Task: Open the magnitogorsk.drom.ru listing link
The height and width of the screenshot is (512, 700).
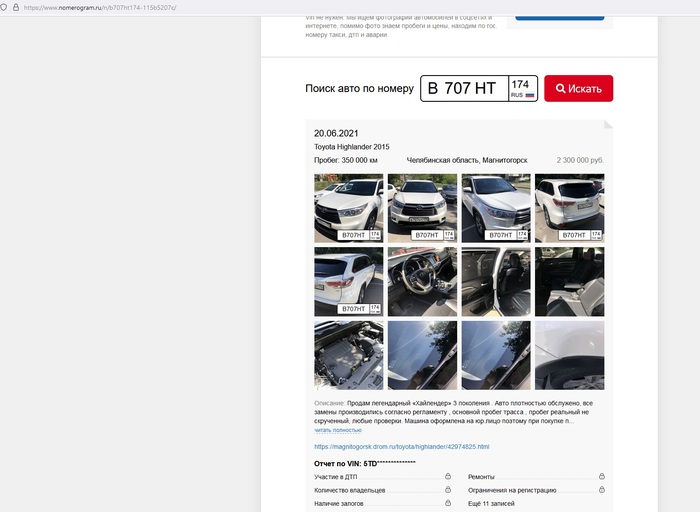Action: tap(402, 446)
